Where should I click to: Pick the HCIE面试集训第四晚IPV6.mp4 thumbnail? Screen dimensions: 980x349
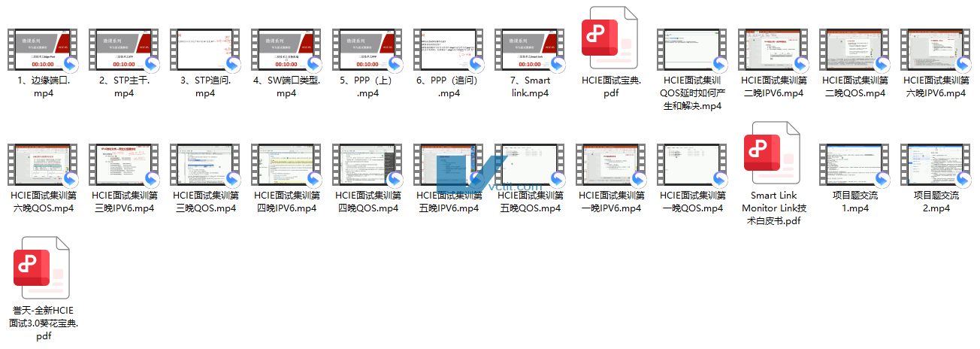pyautogui.click(x=286, y=165)
